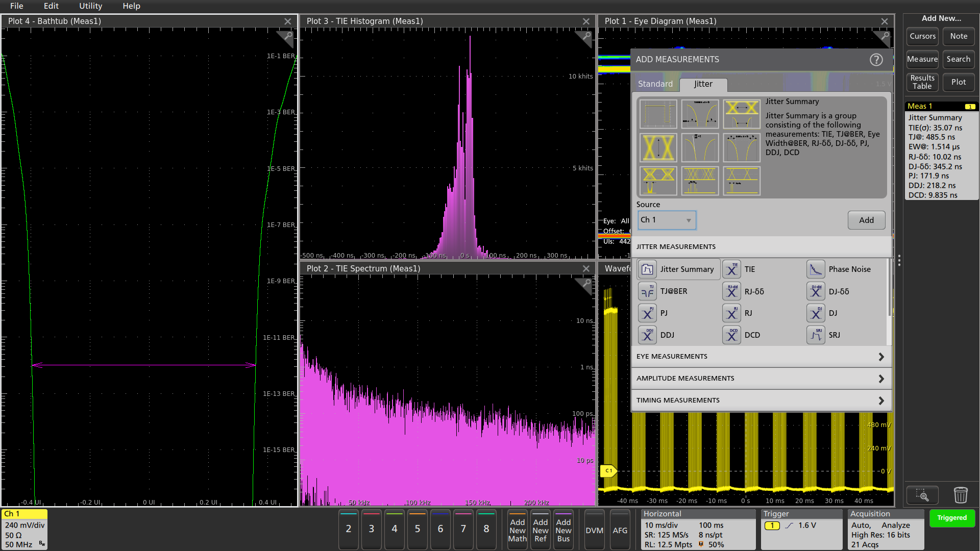The image size is (980, 551).
Task: Expand the Eye Measurements section
Action: (x=761, y=356)
